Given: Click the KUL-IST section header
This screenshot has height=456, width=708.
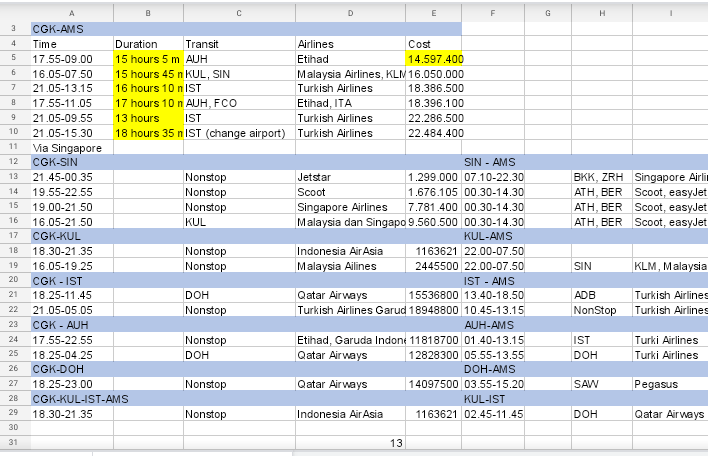Looking at the screenshot, I should [x=493, y=399].
